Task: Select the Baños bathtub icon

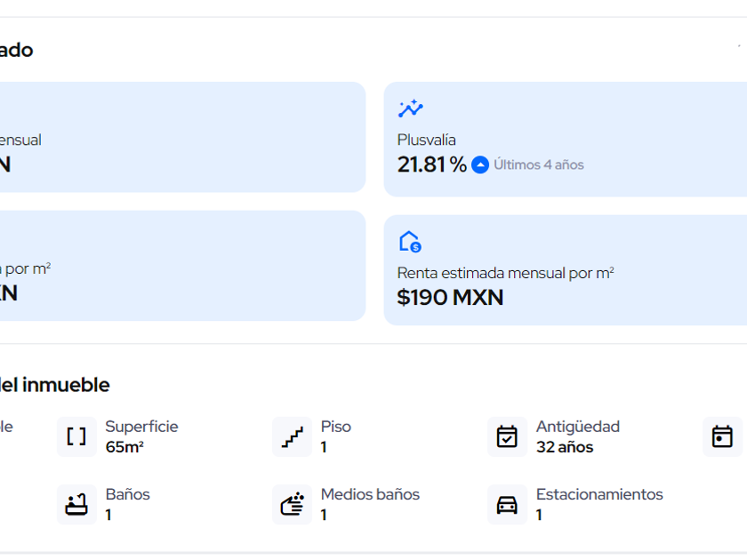Action: [x=76, y=504]
